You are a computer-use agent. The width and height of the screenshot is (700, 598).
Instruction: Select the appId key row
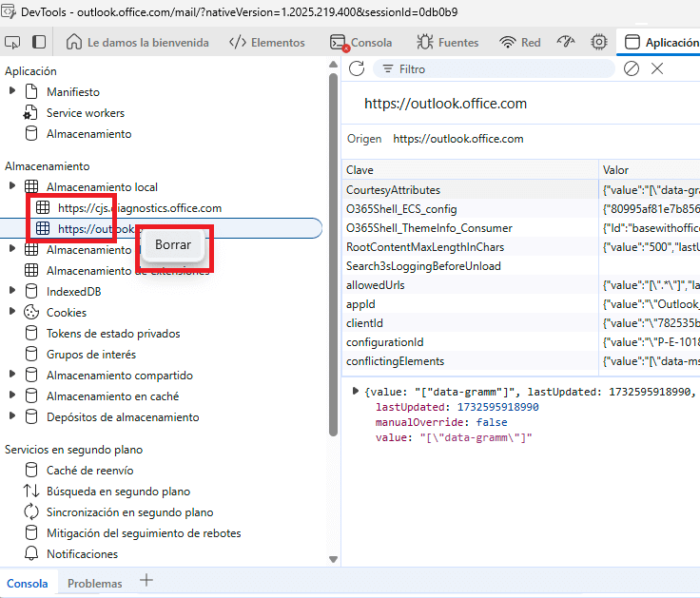click(470, 304)
